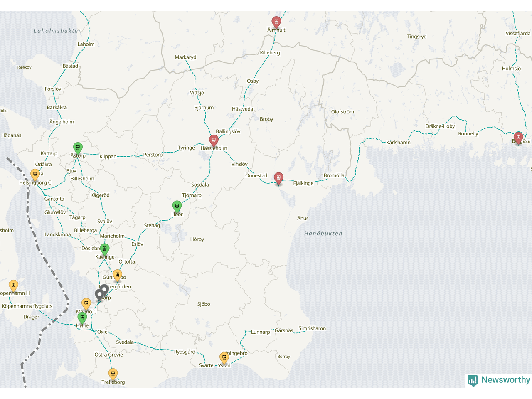Click the Rydsgård label
This screenshot has height=399, width=532.
click(185, 352)
